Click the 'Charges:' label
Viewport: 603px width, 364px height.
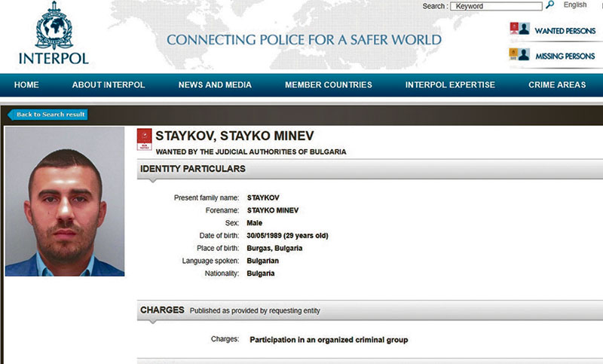pyautogui.click(x=225, y=339)
